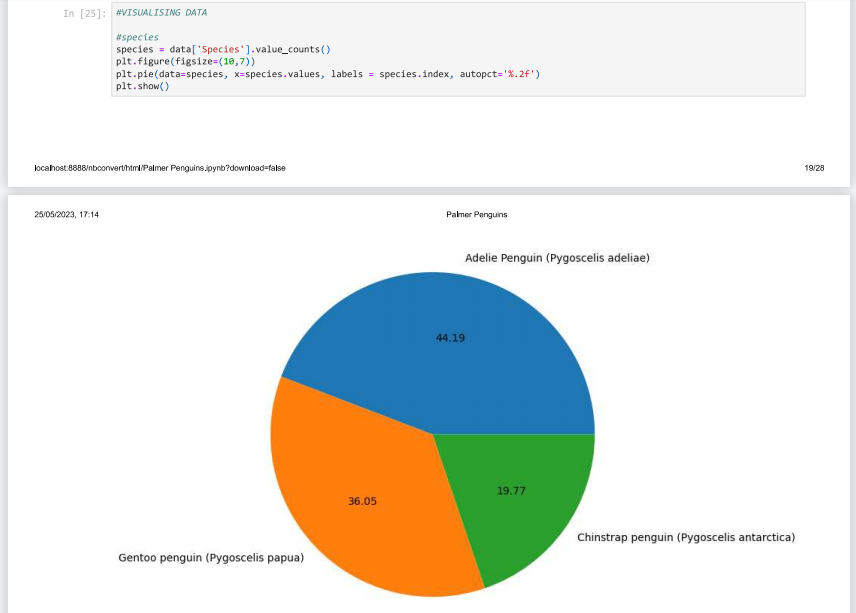Click the 25/05/2023, 17:14 timestamp

tap(67, 215)
